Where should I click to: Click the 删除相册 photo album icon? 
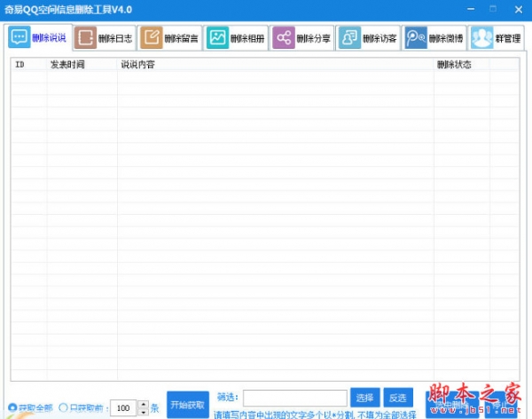coord(217,37)
